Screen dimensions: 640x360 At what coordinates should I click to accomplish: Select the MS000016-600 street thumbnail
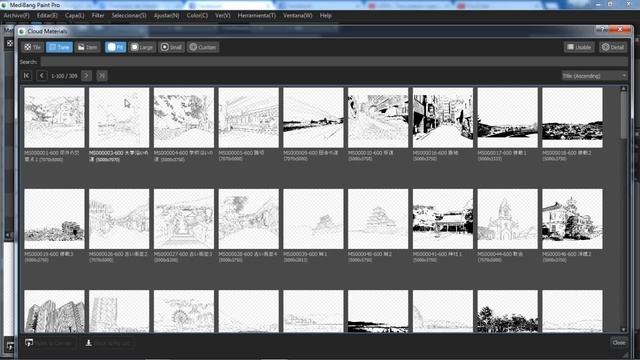(x=443, y=118)
